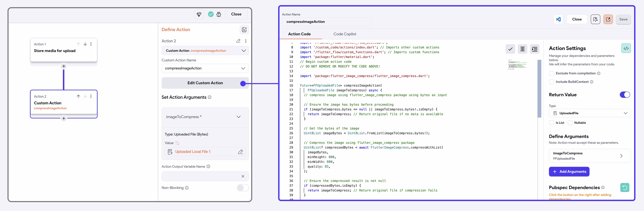Click info icon beside Exclude from compilation
Viewport: 644px width, 211px height.
[x=599, y=73]
